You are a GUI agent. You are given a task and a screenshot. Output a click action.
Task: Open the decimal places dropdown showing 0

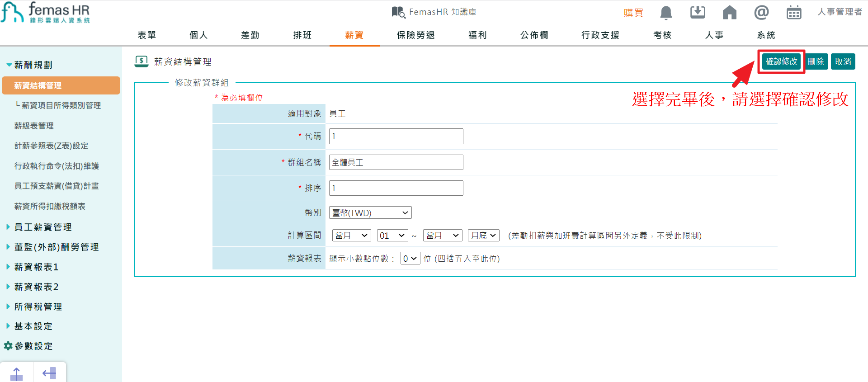coord(410,259)
